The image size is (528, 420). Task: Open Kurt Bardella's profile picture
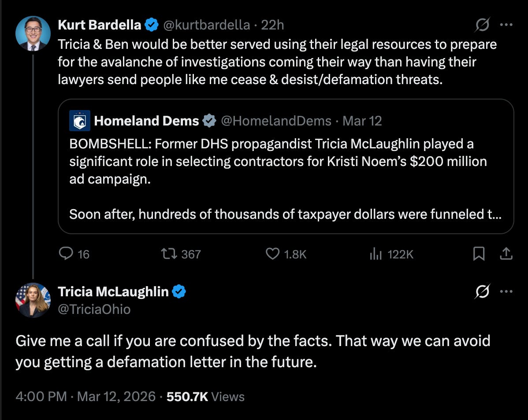point(33,33)
